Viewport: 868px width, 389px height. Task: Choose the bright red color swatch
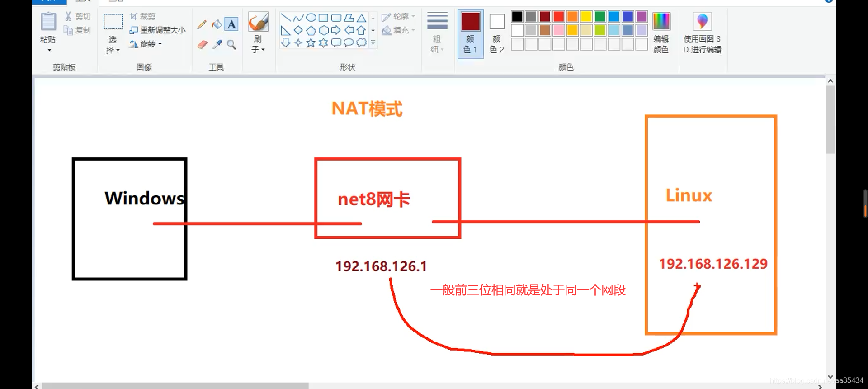click(559, 17)
